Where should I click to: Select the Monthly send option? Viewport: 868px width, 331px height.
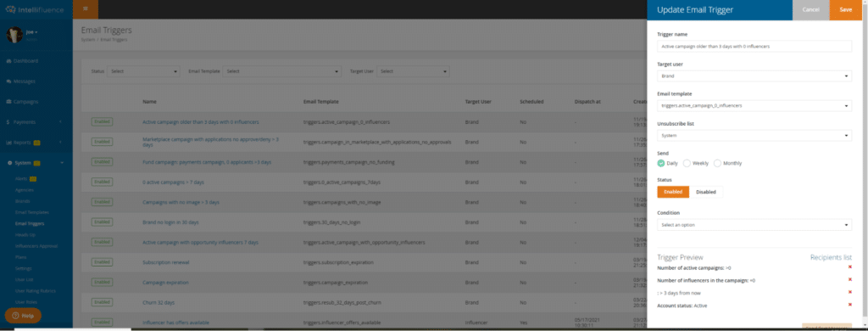point(717,163)
